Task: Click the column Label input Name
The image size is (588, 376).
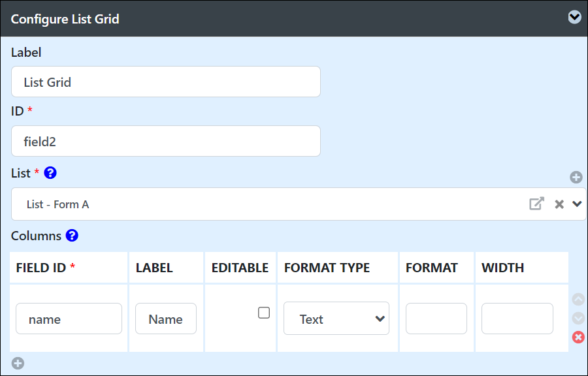Action: tap(166, 319)
